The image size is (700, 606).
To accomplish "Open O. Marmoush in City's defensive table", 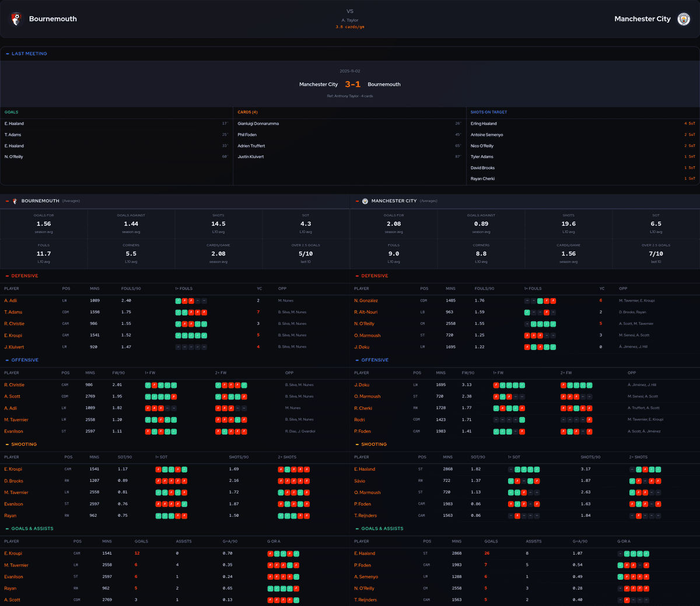I will 367,335.
